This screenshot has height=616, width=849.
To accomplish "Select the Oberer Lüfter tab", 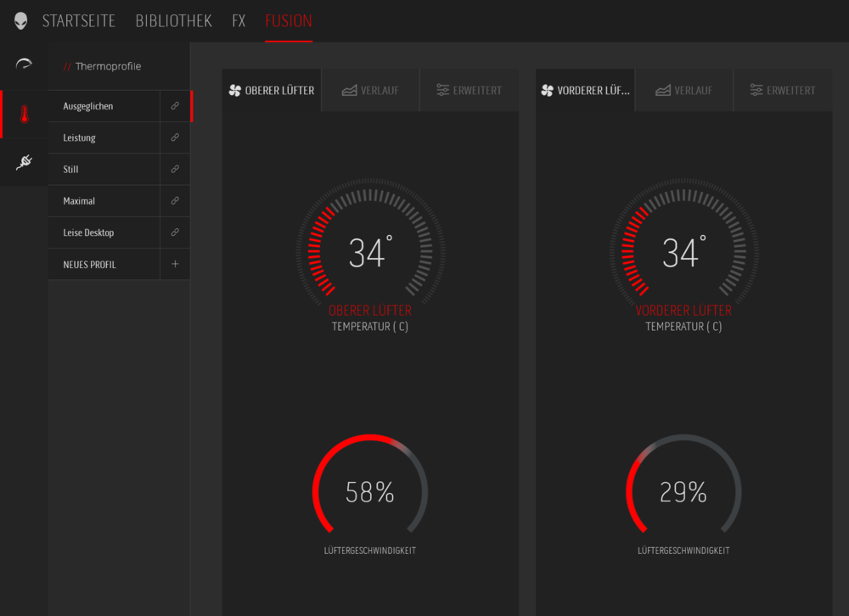I will pyautogui.click(x=272, y=91).
